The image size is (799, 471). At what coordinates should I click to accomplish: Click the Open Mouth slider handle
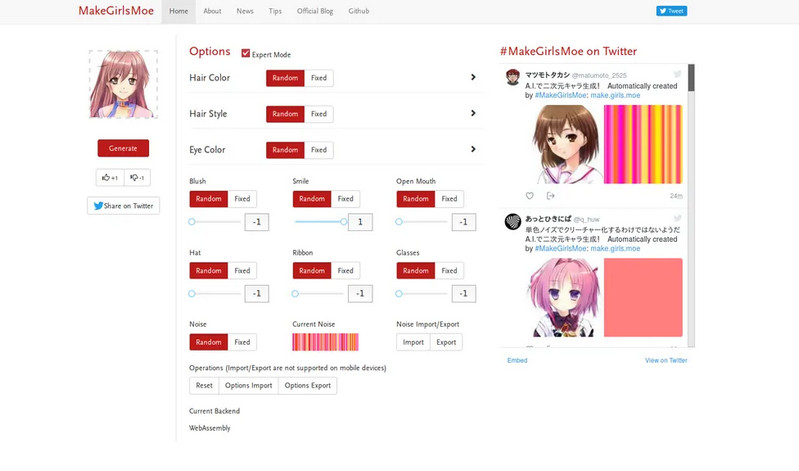(x=399, y=222)
